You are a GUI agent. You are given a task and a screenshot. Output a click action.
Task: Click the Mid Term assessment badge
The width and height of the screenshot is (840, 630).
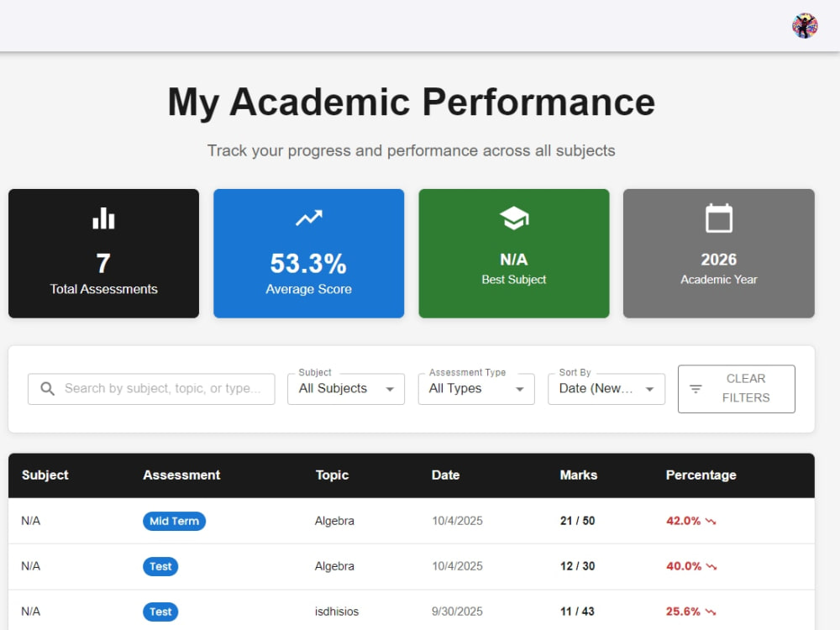coord(174,522)
